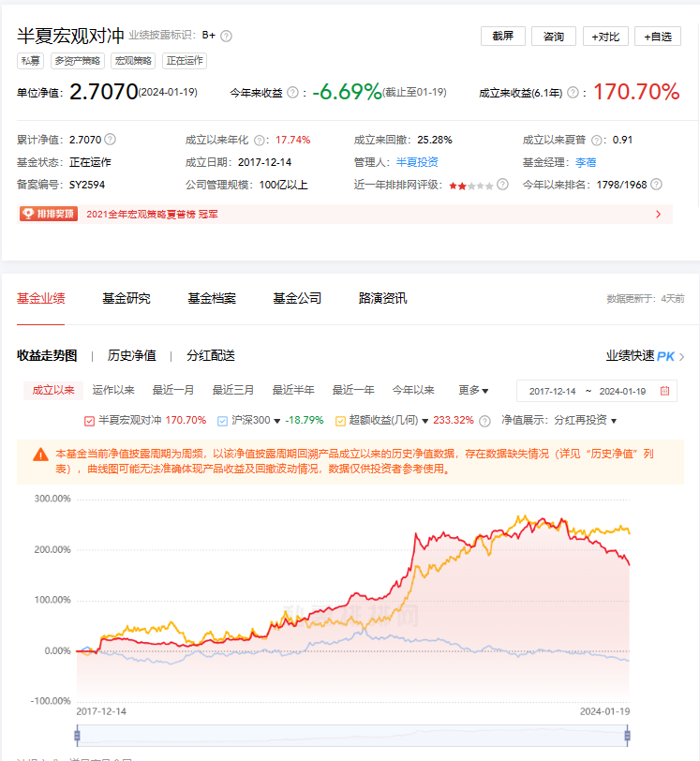Switch to 基金业绩 tab
Viewport: 700px width, 761px height.
point(41,298)
